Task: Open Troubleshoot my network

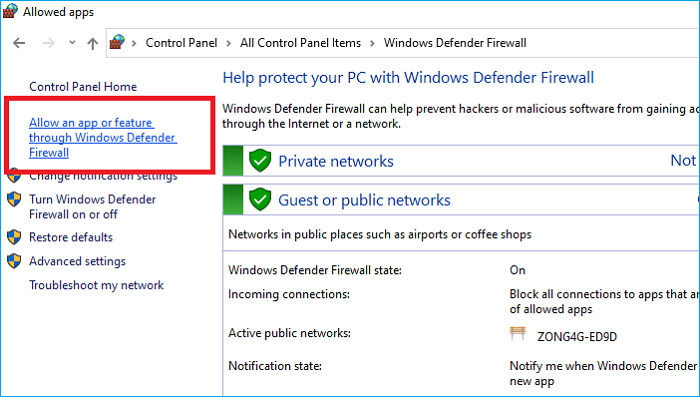Action: pyautogui.click(x=96, y=285)
